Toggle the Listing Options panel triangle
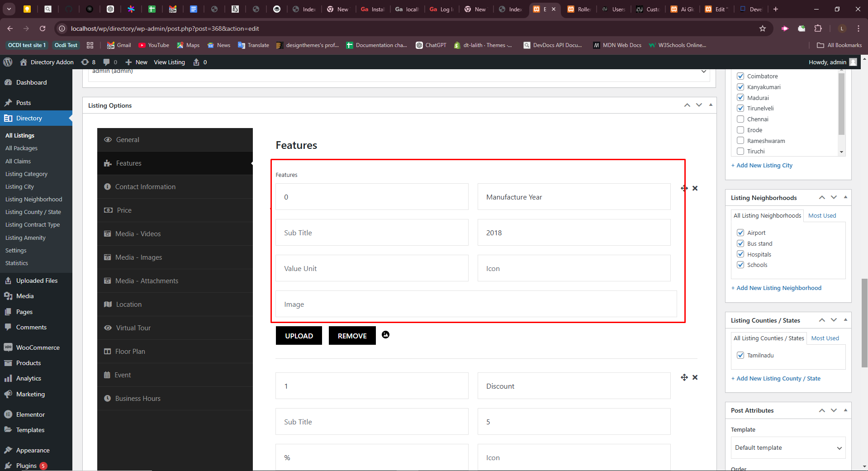868x471 pixels. 711,105
